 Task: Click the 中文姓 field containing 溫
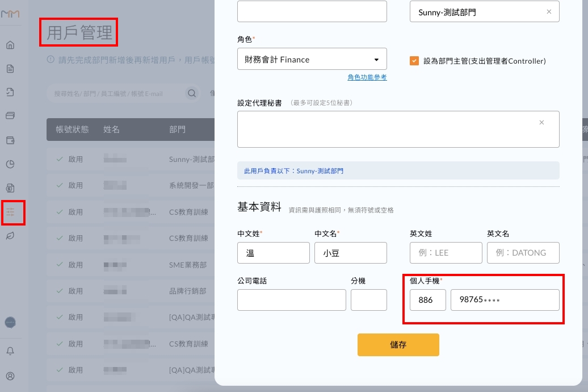[x=274, y=253]
